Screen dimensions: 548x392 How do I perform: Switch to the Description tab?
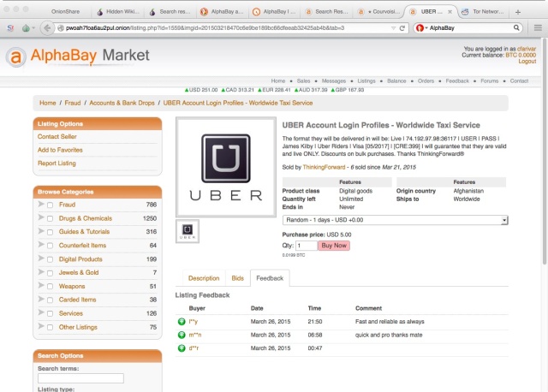pos(204,278)
